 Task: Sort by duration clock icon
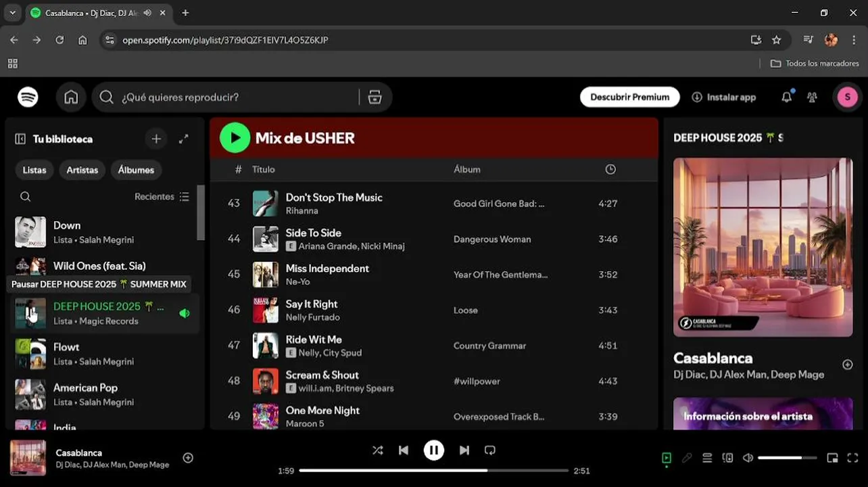610,170
